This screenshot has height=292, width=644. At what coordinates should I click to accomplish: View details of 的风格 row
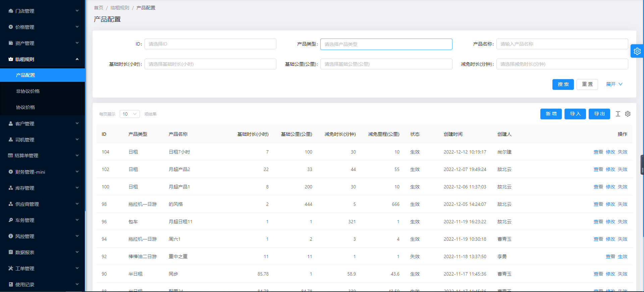[x=598, y=204]
